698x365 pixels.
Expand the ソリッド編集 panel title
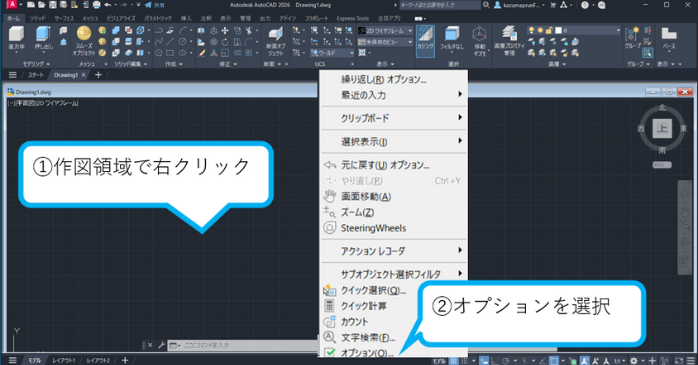click(x=130, y=64)
